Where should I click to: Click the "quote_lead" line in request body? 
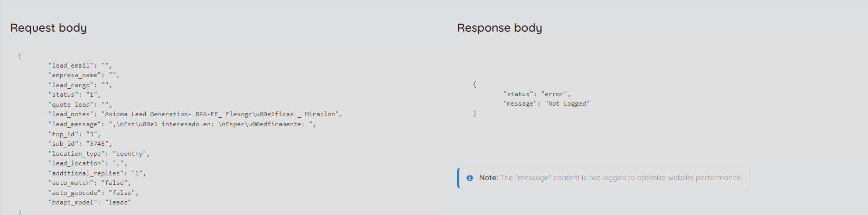coord(80,105)
